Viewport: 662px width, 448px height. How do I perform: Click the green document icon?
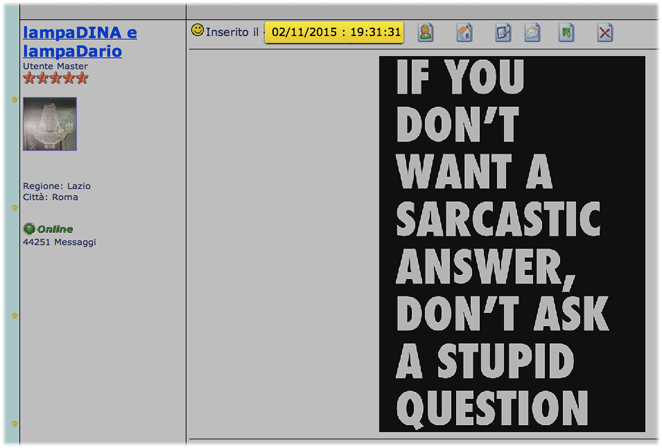(x=566, y=33)
